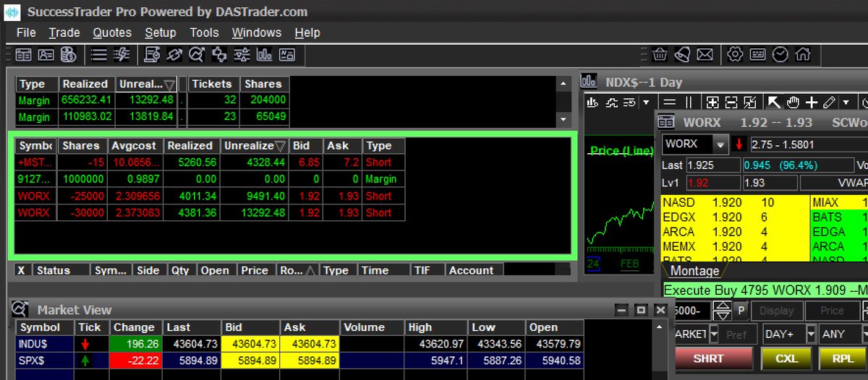The image size is (868, 380).
Task: Select WORX position with -30000 shares
Action: (x=210, y=212)
